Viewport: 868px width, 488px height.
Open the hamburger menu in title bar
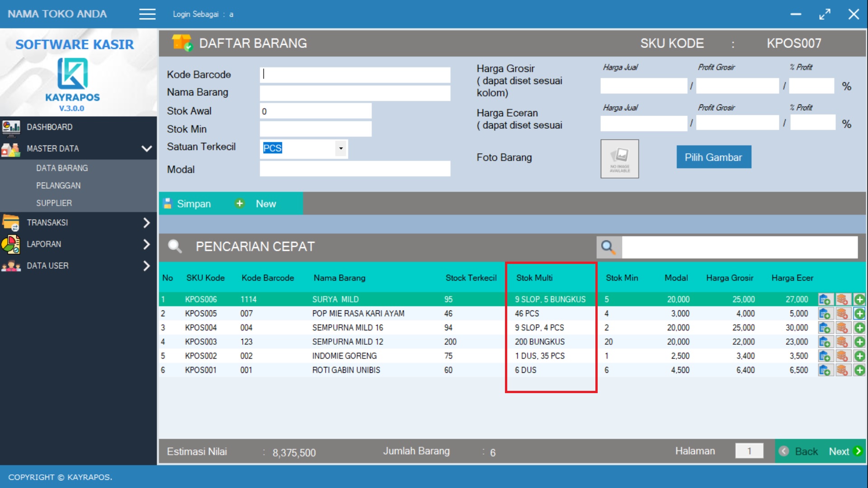[x=147, y=14]
